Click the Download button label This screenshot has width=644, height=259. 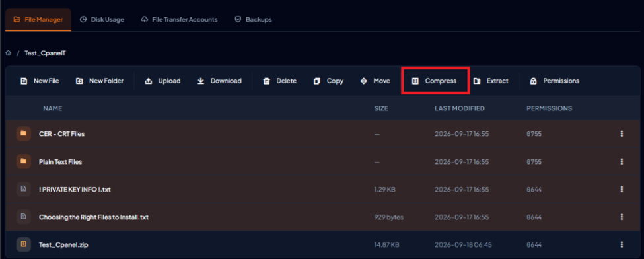click(226, 81)
